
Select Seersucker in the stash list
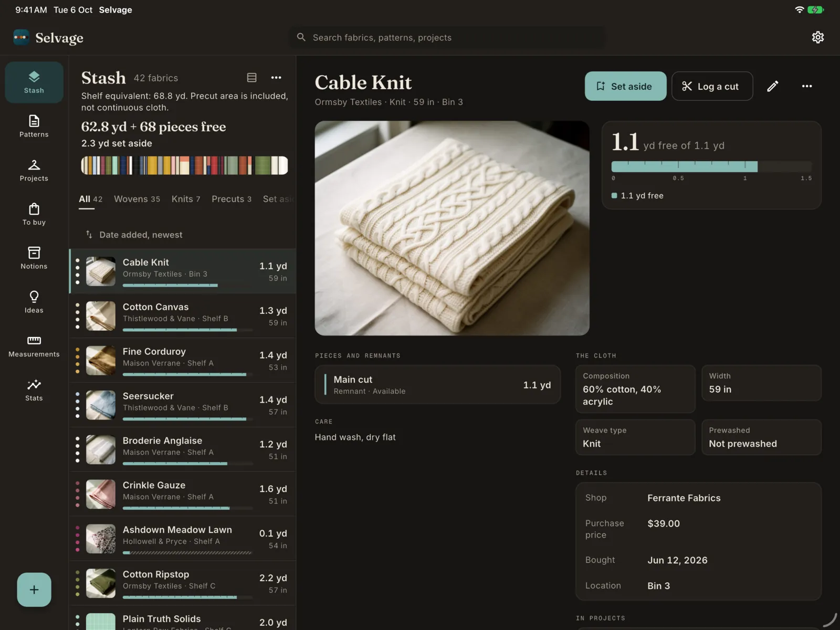point(183,405)
